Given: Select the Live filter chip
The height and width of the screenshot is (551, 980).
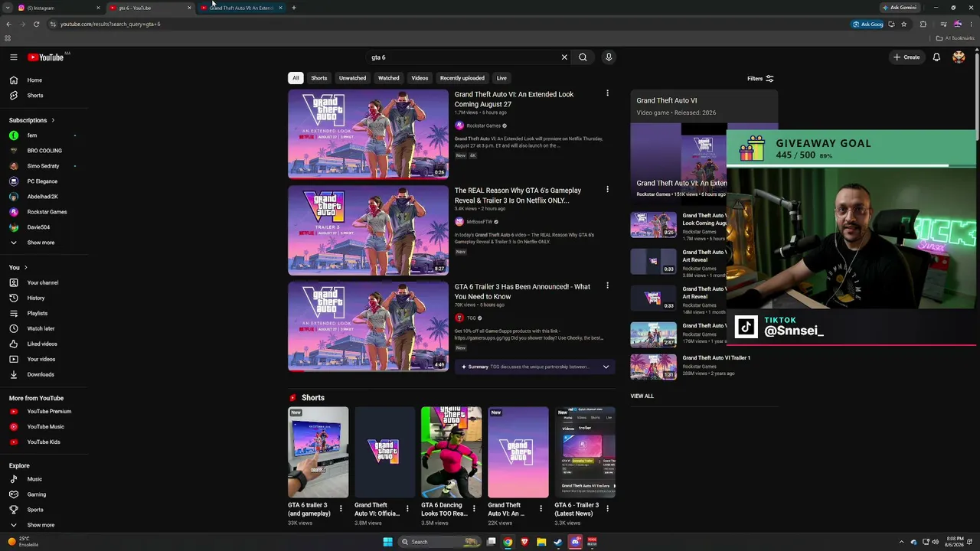Looking at the screenshot, I should 501,78.
